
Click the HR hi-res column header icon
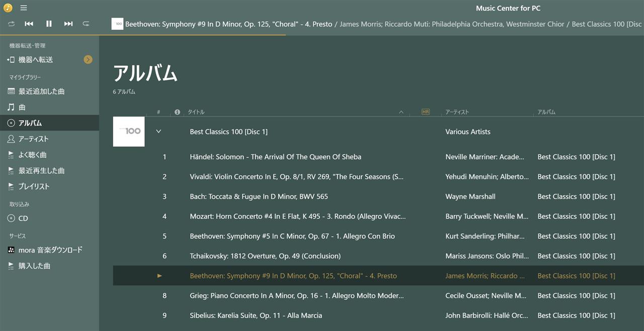pos(426,112)
